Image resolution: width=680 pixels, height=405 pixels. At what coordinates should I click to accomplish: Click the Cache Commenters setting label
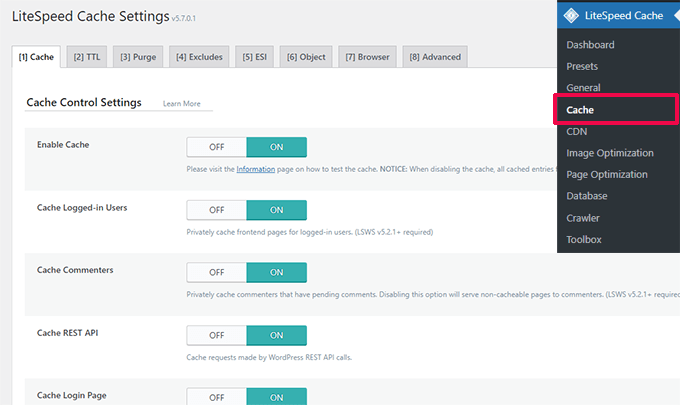click(75, 270)
